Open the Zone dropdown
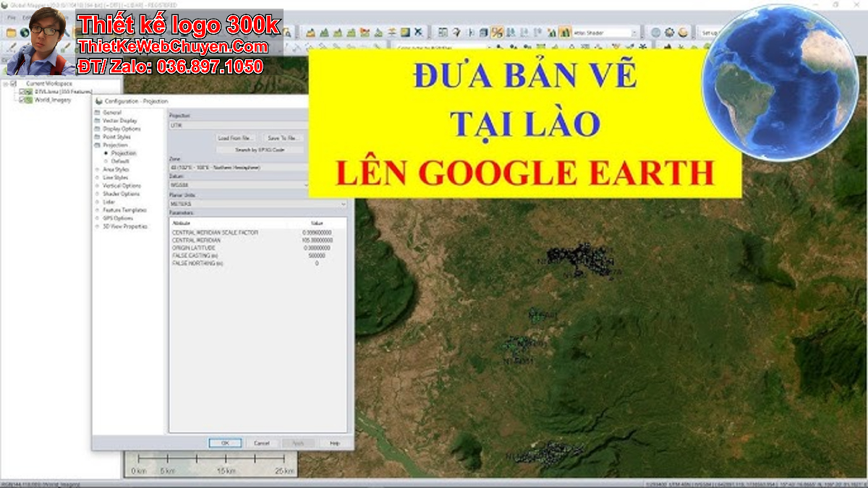This screenshot has height=488, width=868. (x=239, y=168)
